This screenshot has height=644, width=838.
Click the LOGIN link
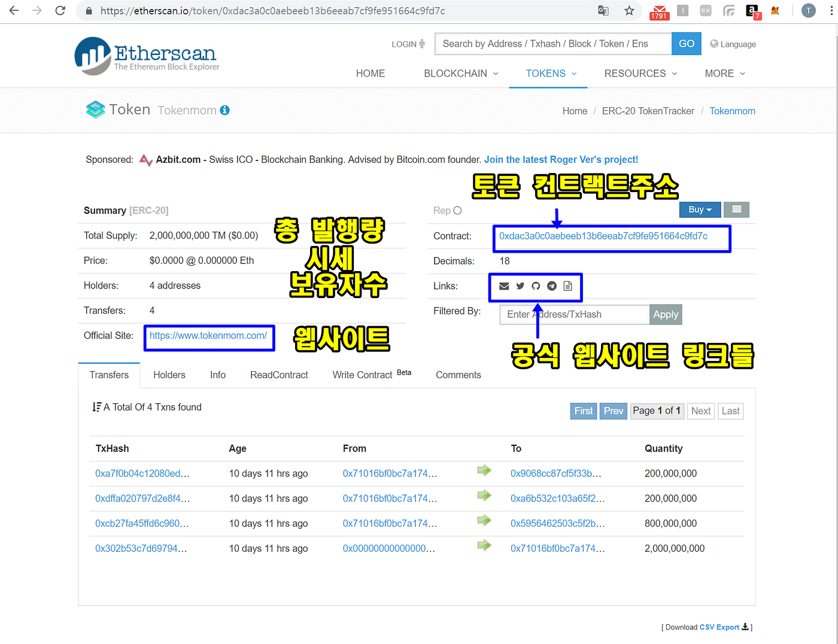408,44
